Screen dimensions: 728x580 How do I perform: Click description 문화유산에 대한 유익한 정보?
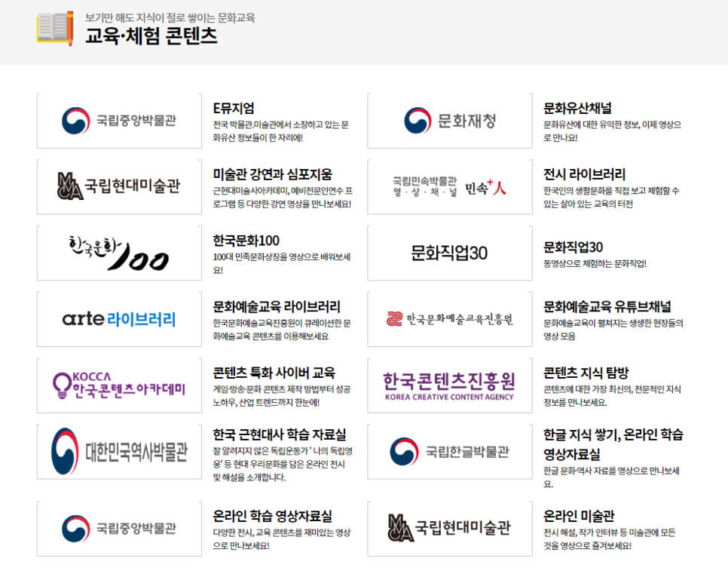pos(613,131)
